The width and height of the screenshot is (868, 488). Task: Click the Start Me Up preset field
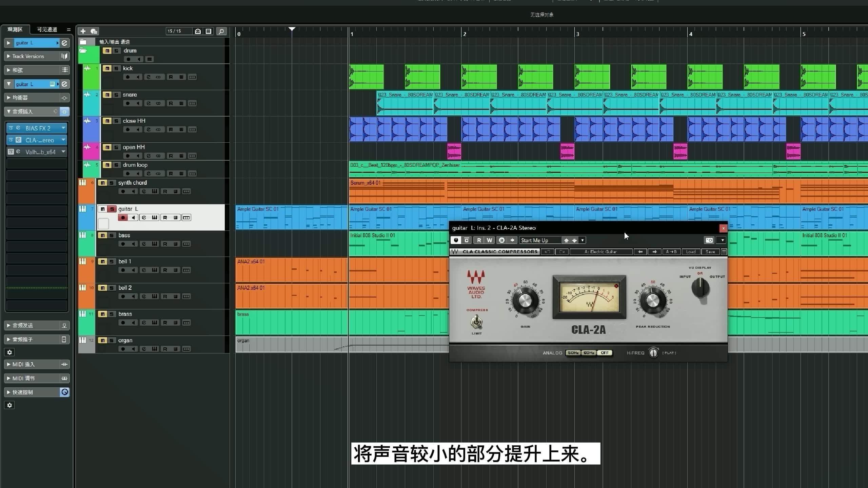540,240
